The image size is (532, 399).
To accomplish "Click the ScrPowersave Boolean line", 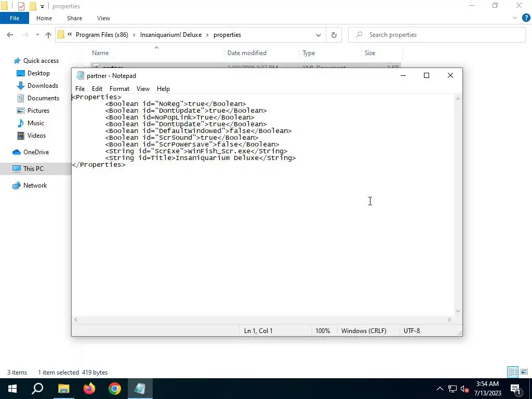I will tap(192, 144).
